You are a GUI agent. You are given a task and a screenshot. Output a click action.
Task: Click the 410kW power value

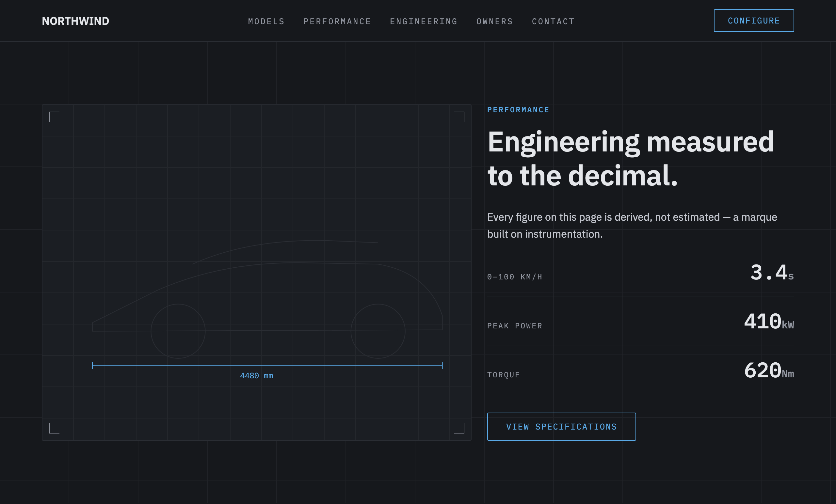769,322
